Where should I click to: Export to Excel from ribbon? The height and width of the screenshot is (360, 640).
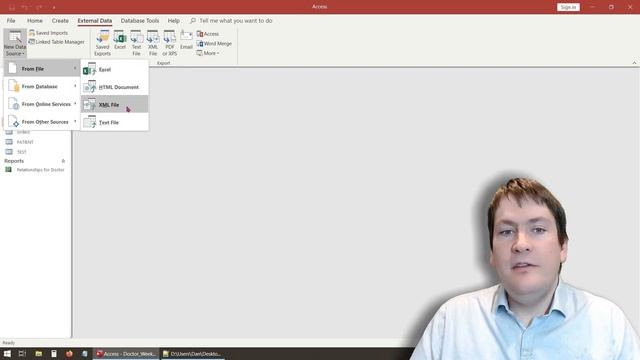click(x=120, y=40)
